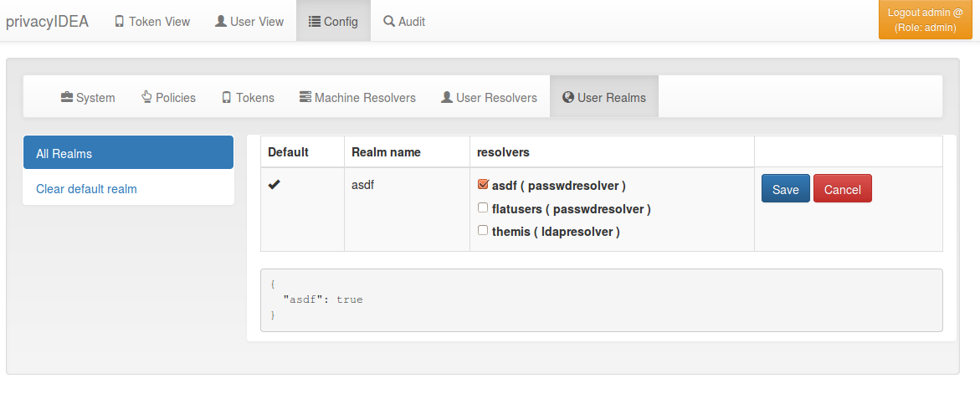Viewport: 980px width, 394px height.
Task: Enable the flatusers passwdresolver checkbox
Action: (483, 207)
